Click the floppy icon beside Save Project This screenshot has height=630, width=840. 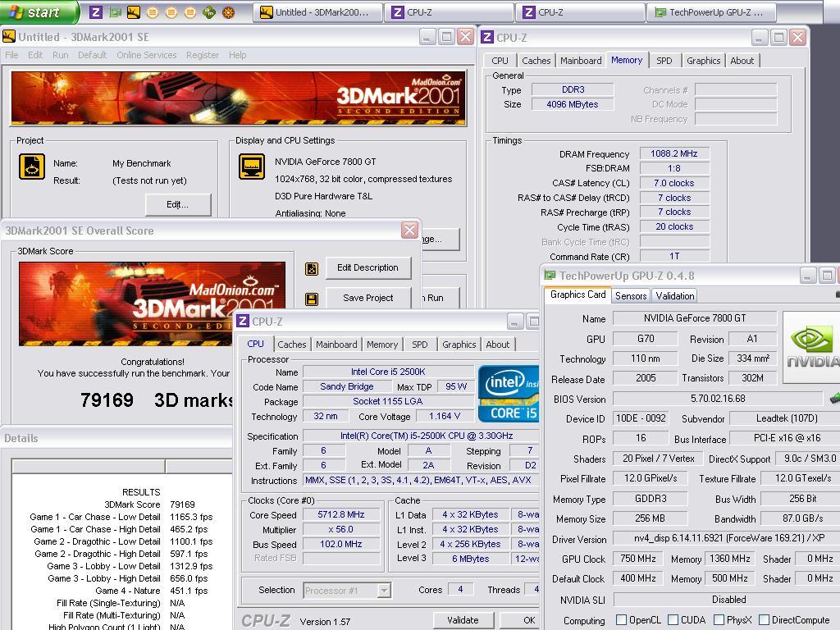point(311,299)
